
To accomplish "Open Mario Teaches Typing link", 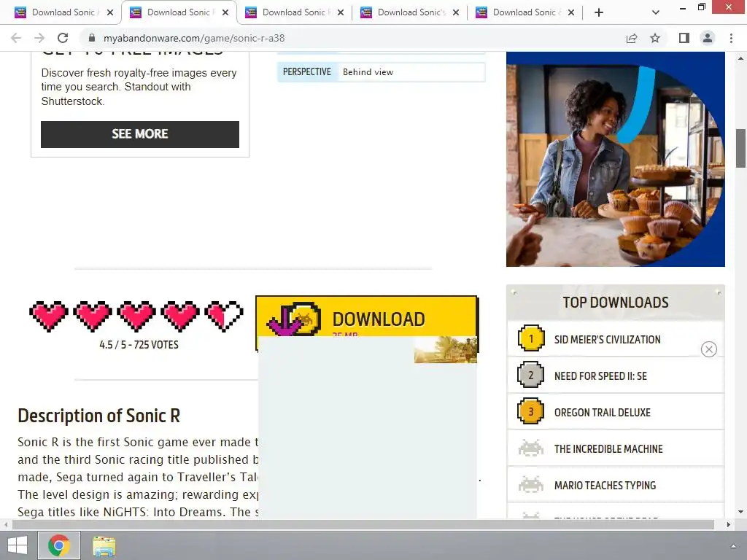I will [x=605, y=485].
